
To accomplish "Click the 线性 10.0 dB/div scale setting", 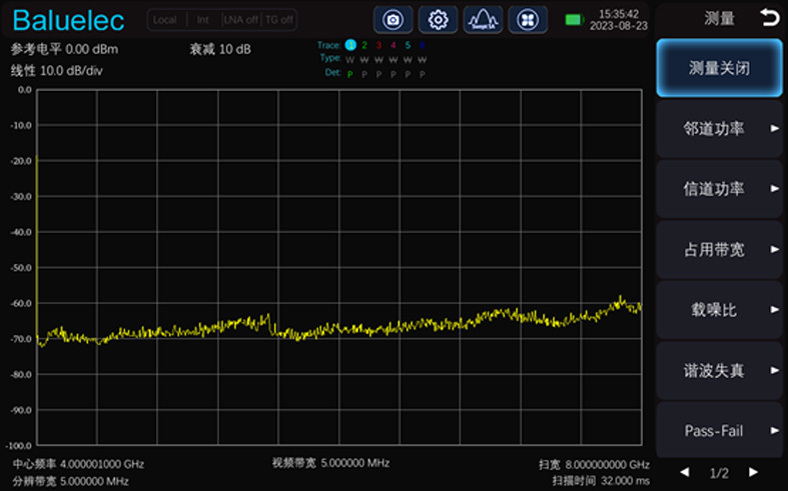I will coord(56,71).
